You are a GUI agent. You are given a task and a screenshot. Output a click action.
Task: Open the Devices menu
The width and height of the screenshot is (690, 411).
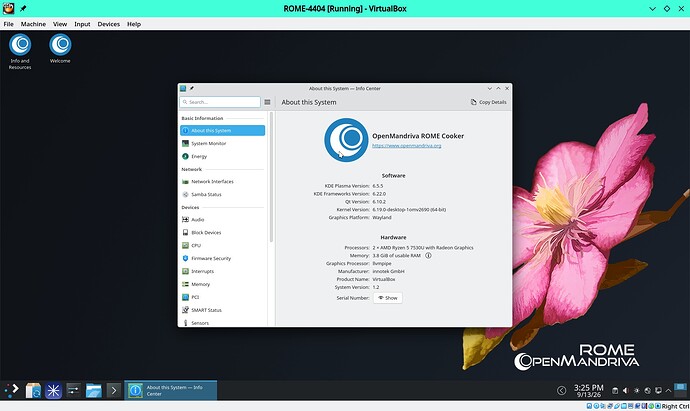pyautogui.click(x=109, y=24)
